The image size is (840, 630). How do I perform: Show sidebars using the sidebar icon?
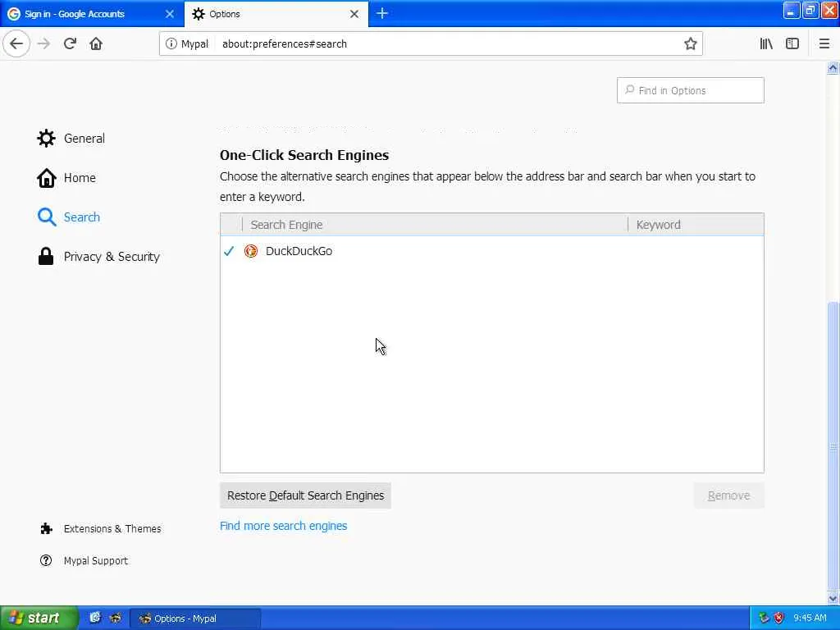(792, 44)
